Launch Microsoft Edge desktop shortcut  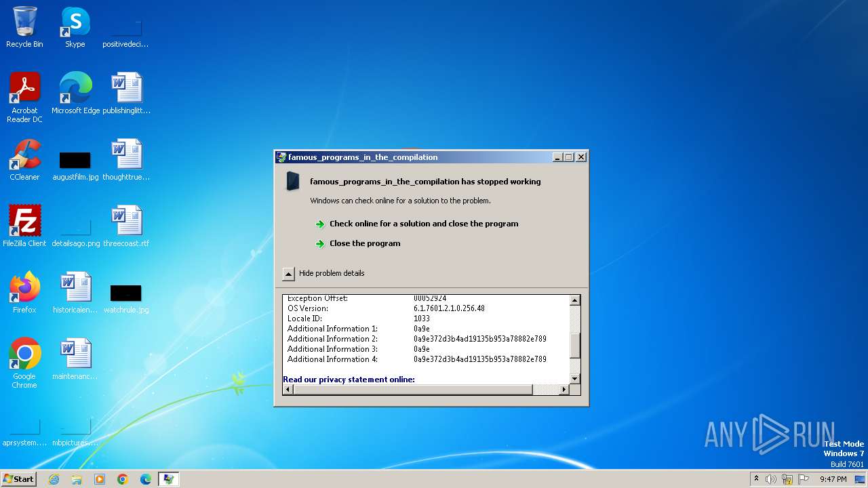click(75, 94)
